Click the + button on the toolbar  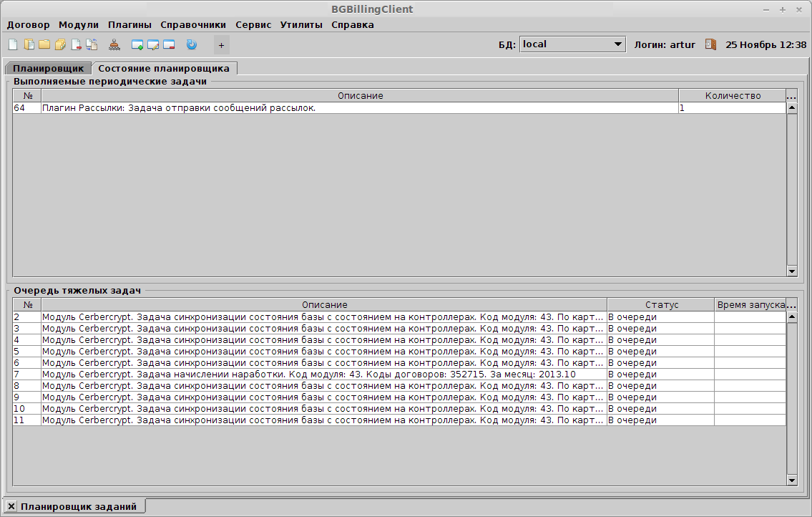(220, 44)
